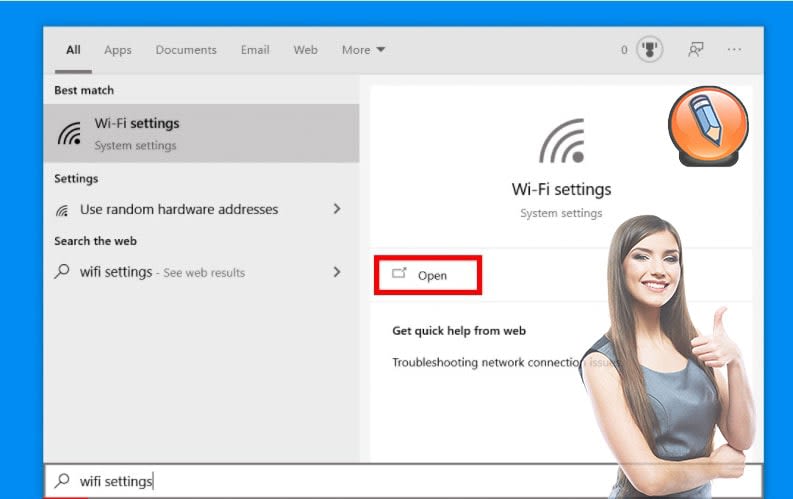Click the large Wi-Fi icon in preview pane
This screenshot has width=793, height=499.
562,141
